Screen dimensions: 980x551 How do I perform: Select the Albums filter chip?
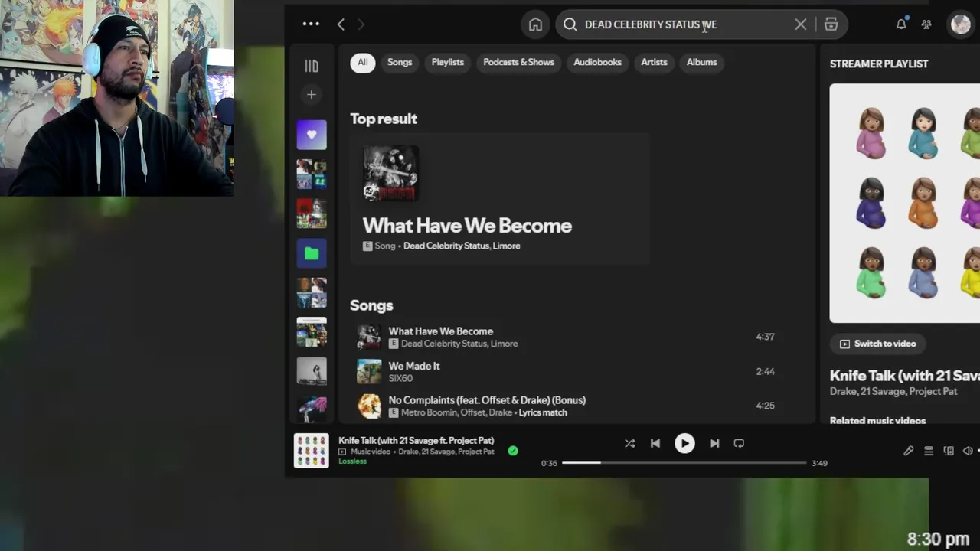click(701, 62)
